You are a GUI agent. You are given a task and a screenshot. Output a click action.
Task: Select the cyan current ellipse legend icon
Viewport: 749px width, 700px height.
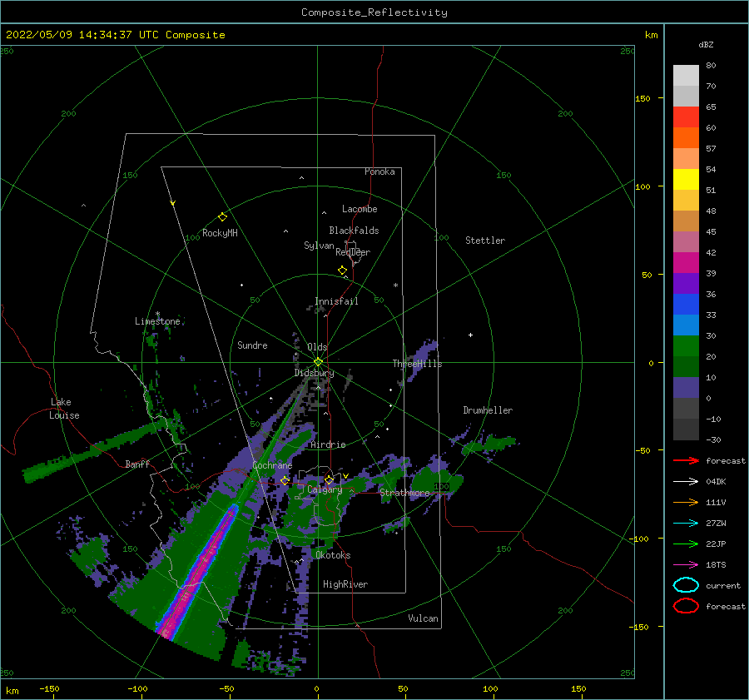tap(686, 585)
